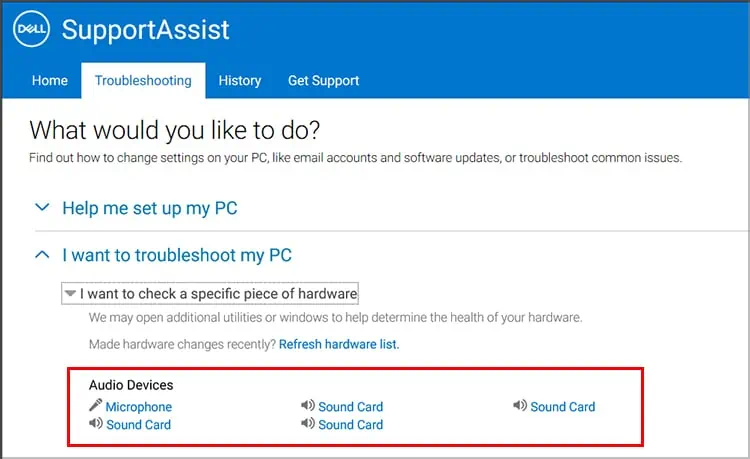
Task: Collapse the "I want to troubleshoot my PC" chevron
Action: click(x=42, y=255)
